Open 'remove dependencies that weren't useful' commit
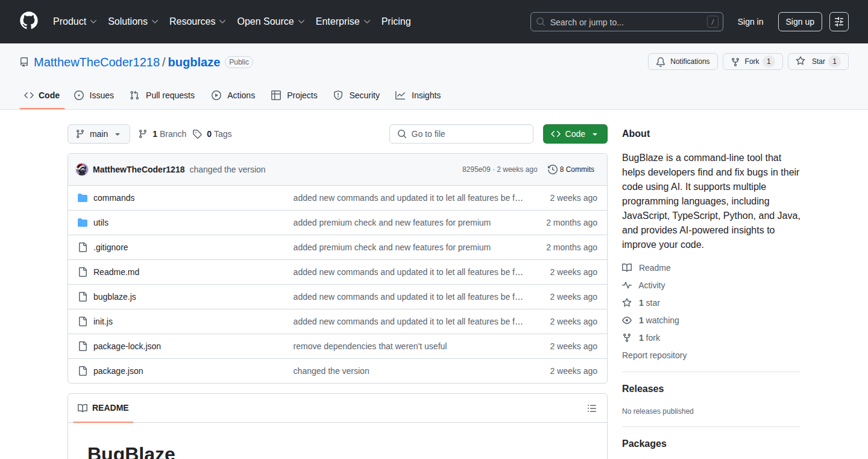The height and width of the screenshot is (459, 868). 370,346
